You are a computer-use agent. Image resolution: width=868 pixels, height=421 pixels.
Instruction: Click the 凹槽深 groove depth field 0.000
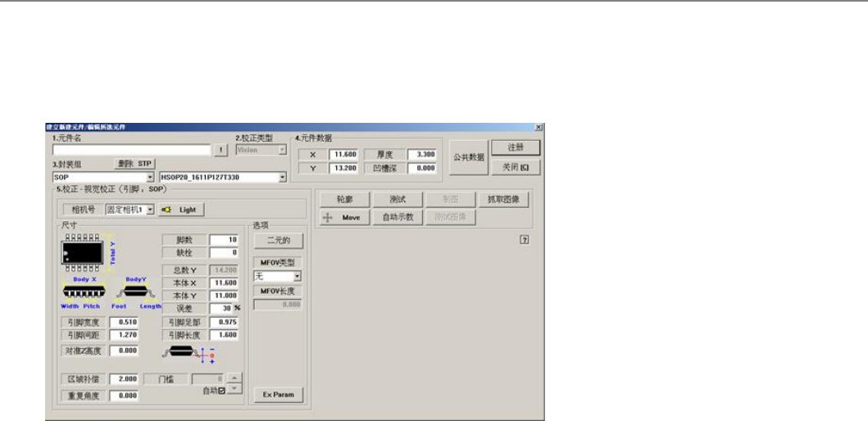tap(422, 168)
